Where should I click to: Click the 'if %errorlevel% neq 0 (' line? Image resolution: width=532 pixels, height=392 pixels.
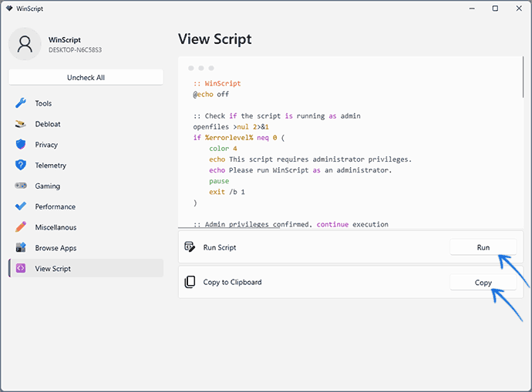point(239,138)
